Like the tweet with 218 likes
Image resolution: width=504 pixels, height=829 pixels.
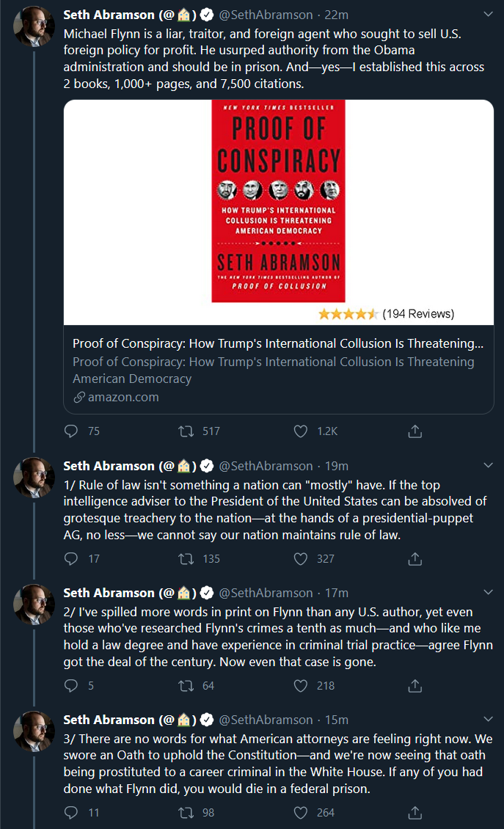[x=300, y=686]
